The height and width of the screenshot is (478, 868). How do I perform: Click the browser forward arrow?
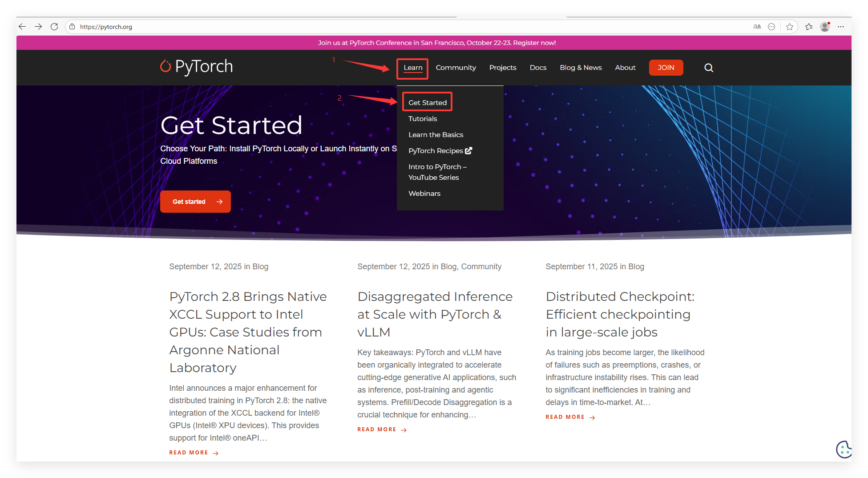(38, 27)
